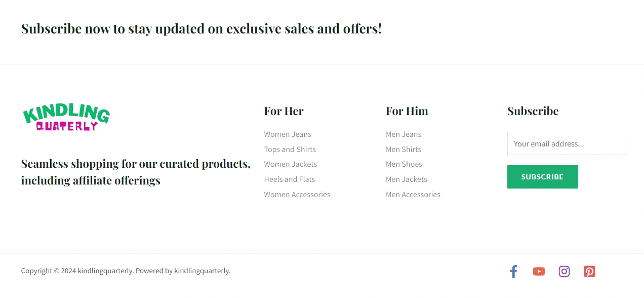Open the Women Jeans link
This screenshot has width=644, height=298.
(x=288, y=134)
